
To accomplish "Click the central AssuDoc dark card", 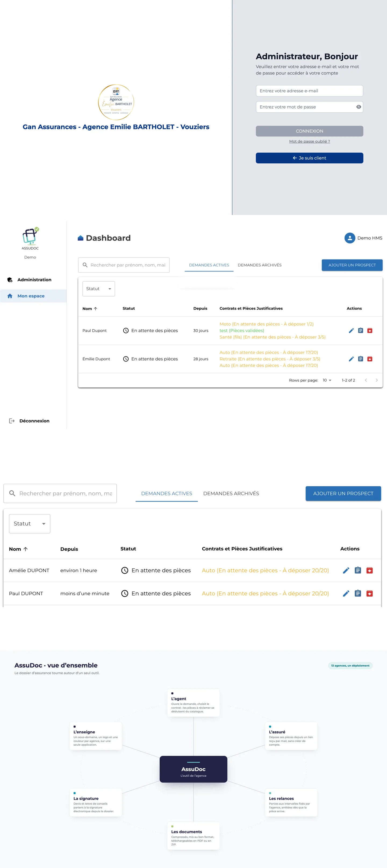I will coord(193,769).
